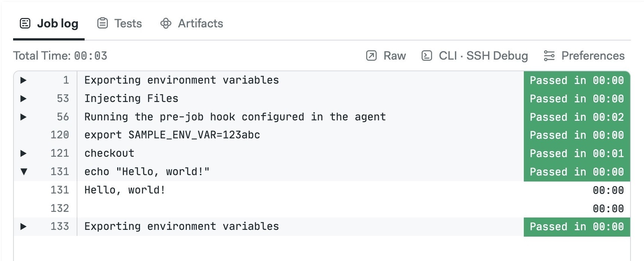
Task: Expand the checkout log section
Action: (x=24, y=153)
